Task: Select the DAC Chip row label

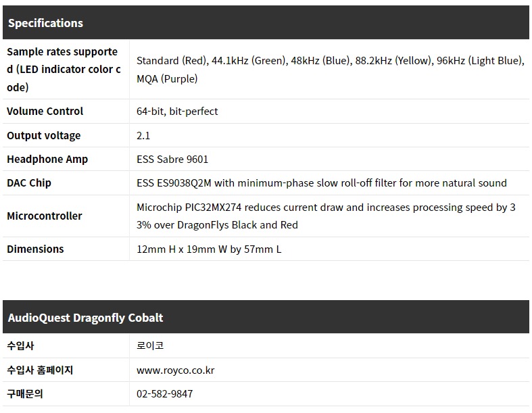Action: tap(29, 183)
